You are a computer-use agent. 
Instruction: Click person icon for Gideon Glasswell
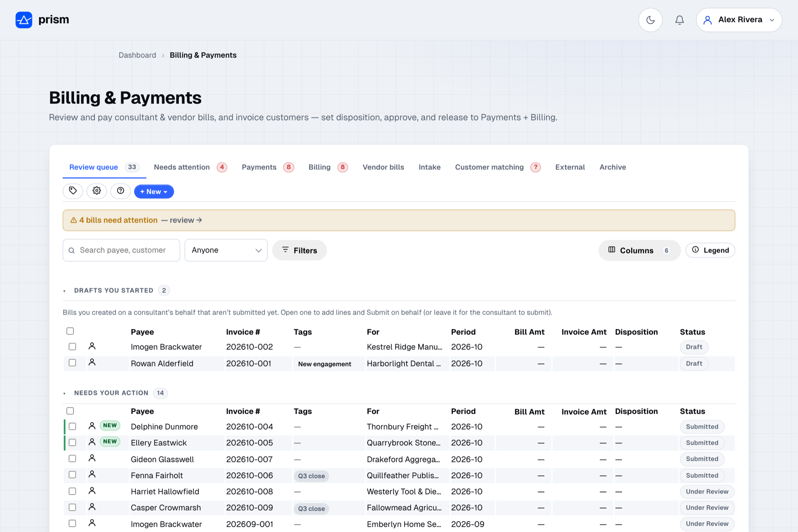pos(92,458)
